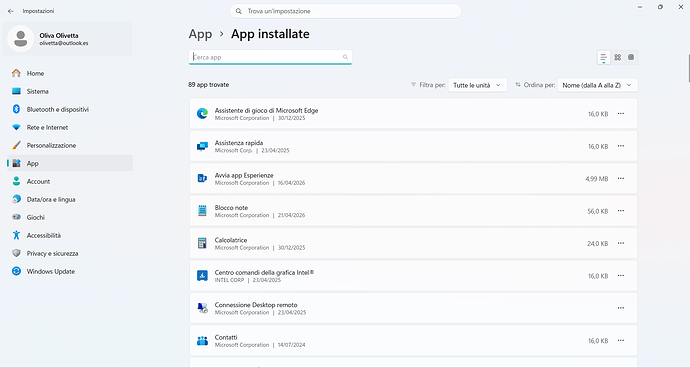
Task: Open Data/ora e lingua settings
Action: pos(70,199)
